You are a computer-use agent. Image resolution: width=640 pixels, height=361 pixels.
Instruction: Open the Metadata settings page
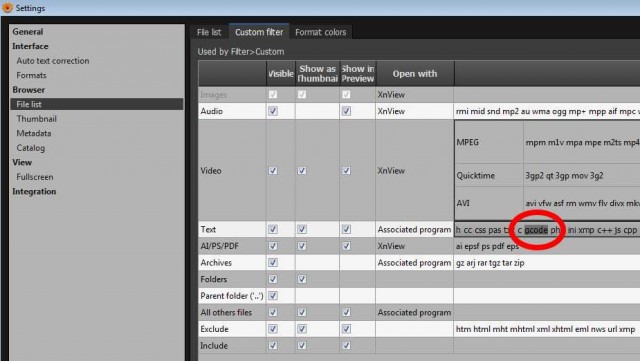pyautogui.click(x=33, y=133)
